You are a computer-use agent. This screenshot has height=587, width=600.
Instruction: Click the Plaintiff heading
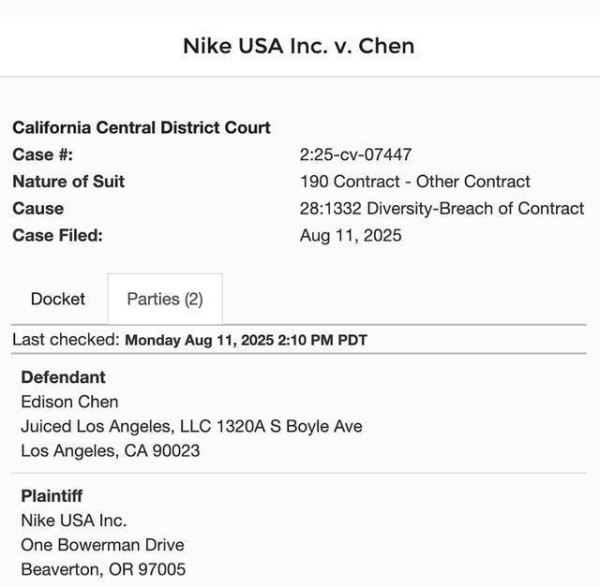pyautogui.click(x=51, y=496)
